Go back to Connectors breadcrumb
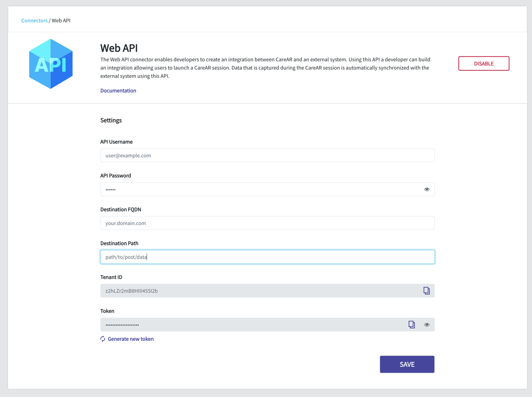 (x=34, y=20)
